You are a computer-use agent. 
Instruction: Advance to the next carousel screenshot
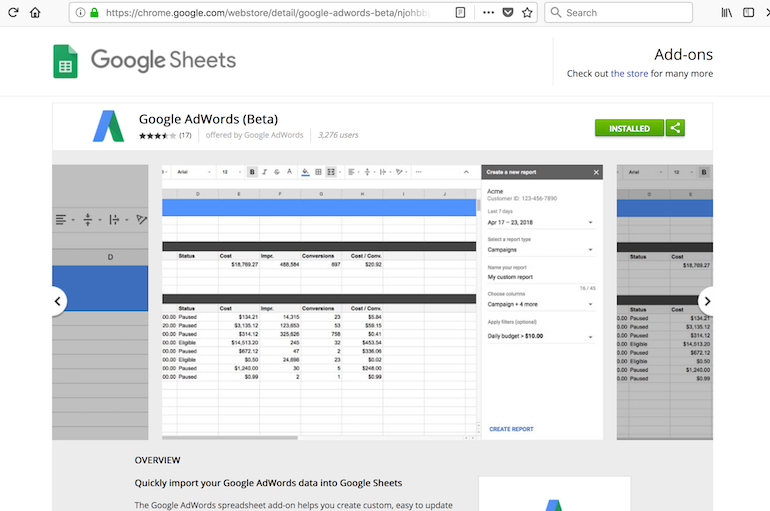click(x=706, y=301)
